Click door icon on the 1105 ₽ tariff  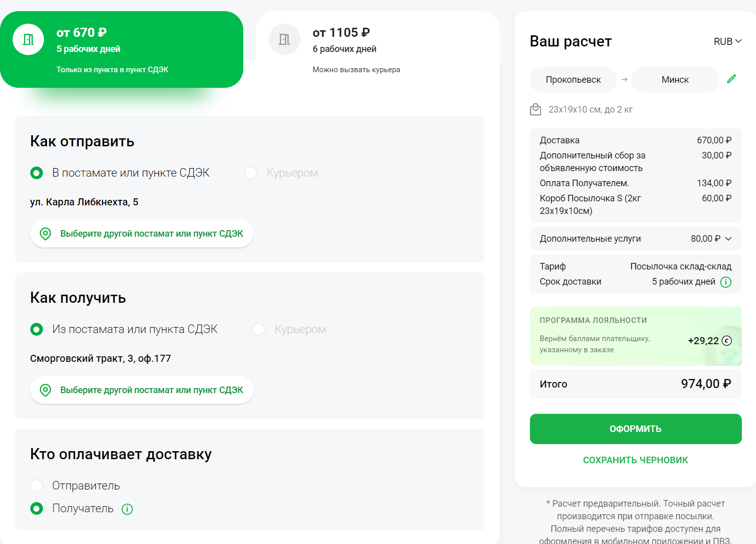click(284, 39)
